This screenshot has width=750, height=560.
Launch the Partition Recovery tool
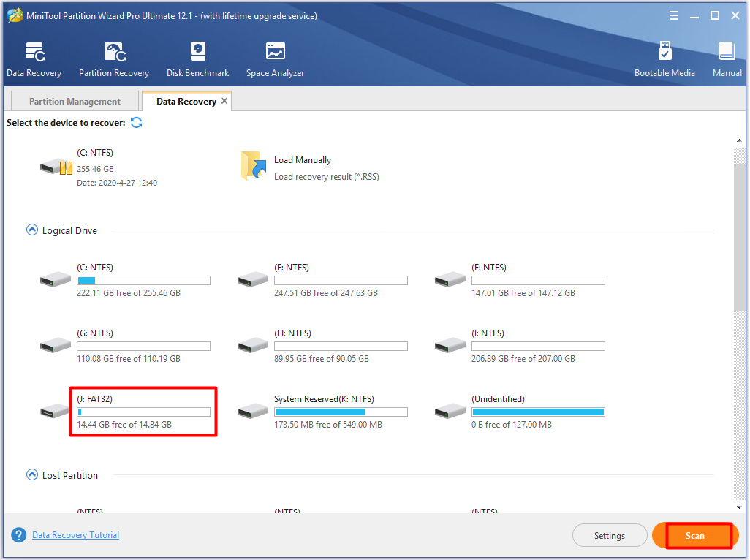coord(114,59)
